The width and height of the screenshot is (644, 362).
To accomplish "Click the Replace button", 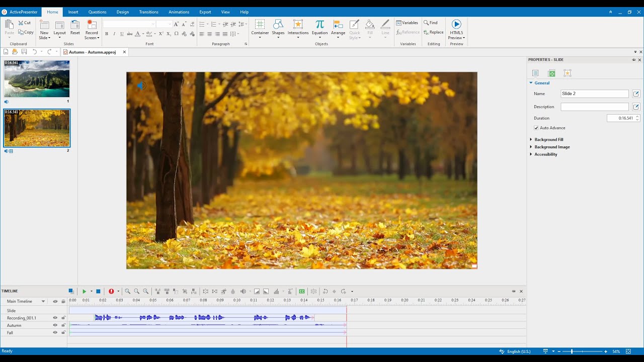I will pos(434,32).
